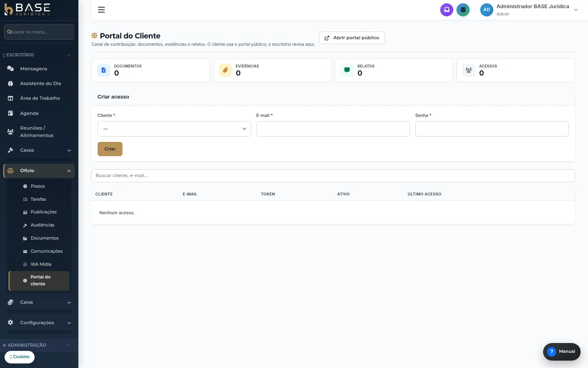The height and width of the screenshot is (368, 588).
Task: Click the Mensagens chat icon in sidebar
Action: (11, 69)
